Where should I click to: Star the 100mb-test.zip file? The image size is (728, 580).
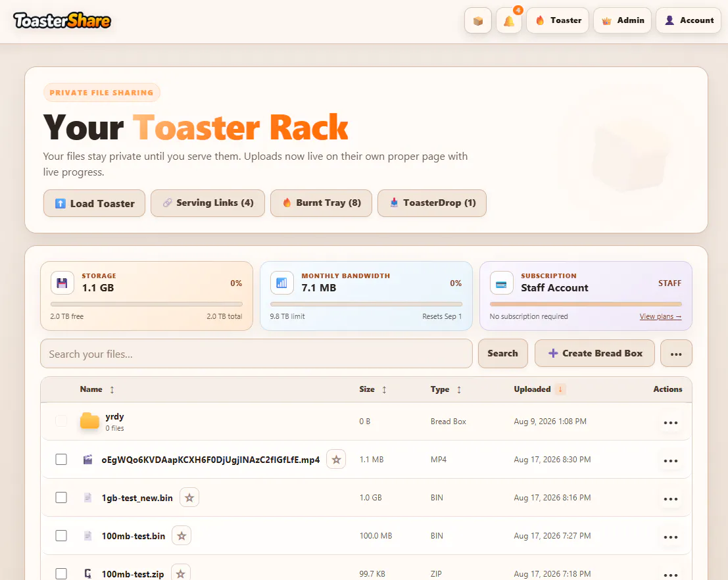tap(181, 573)
